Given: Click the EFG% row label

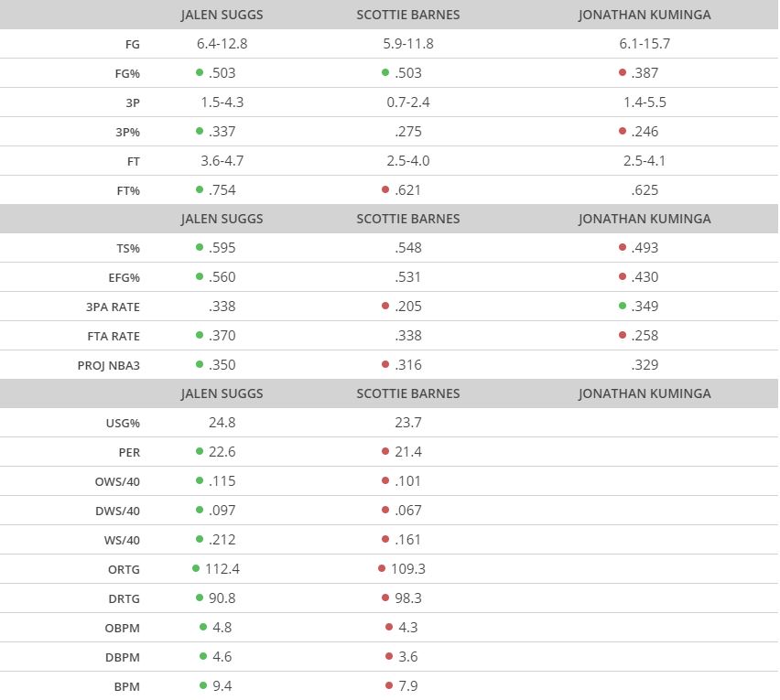Looking at the screenshot, I should (123, 277).
